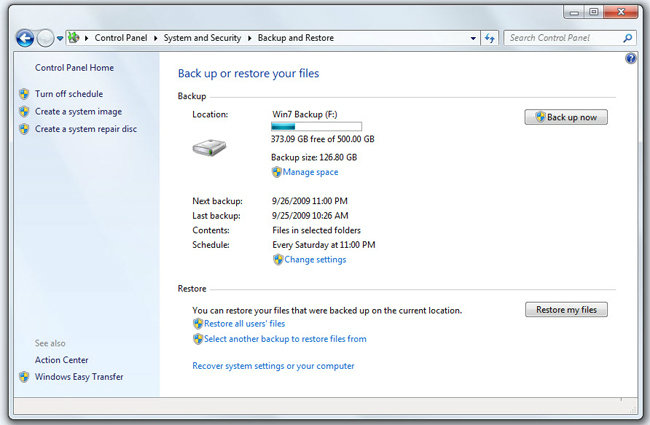Open Action Center link

61,360
